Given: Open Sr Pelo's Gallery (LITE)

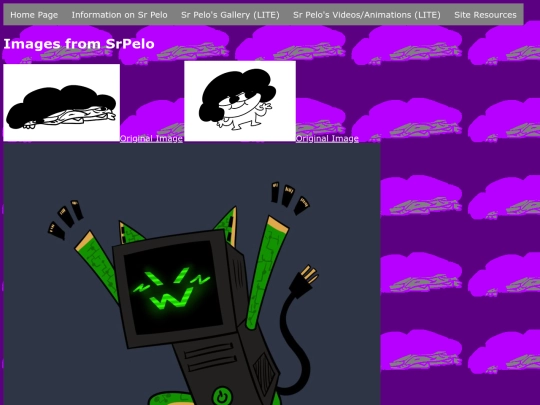Looking at the screenshot, I should (230, 15).
